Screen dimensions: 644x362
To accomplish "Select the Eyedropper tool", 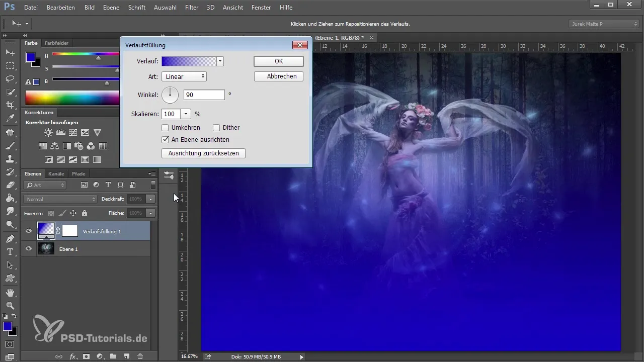I will [x=10, y=119].
